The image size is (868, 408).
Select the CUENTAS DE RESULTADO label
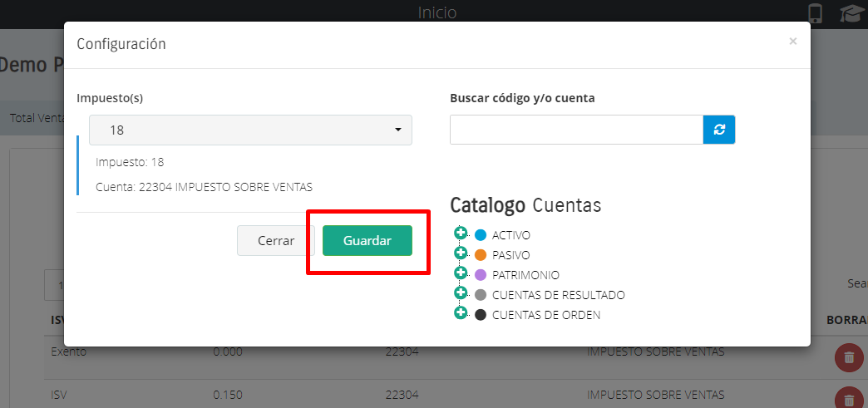click(558, 295)
